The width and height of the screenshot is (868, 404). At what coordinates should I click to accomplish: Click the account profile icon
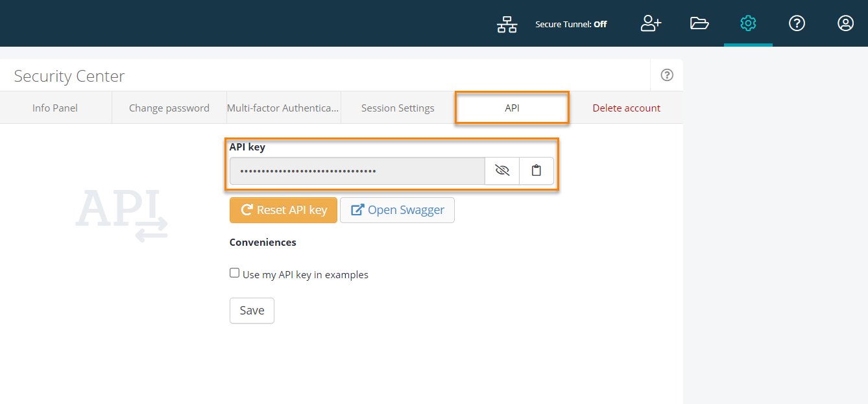pyautogui.click(x=845, y=23)
